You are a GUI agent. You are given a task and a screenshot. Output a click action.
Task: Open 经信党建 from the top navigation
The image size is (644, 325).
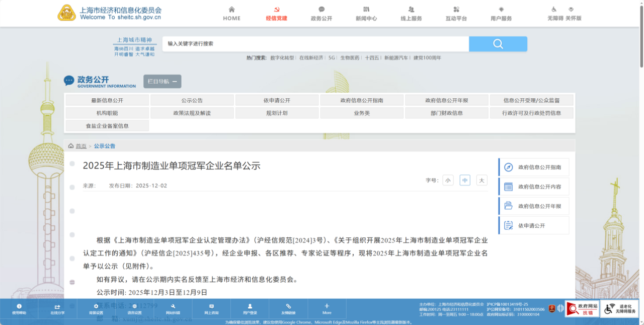[x=276, y=14]
